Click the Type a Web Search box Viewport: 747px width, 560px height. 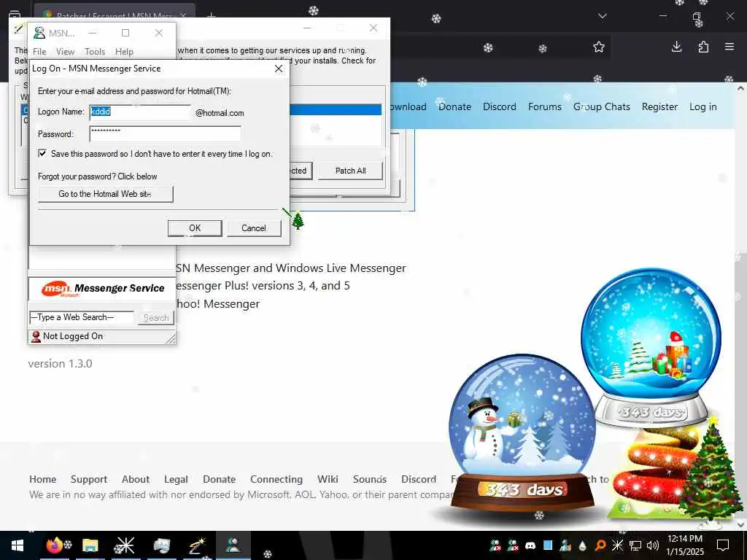click(x=81, y=318)
